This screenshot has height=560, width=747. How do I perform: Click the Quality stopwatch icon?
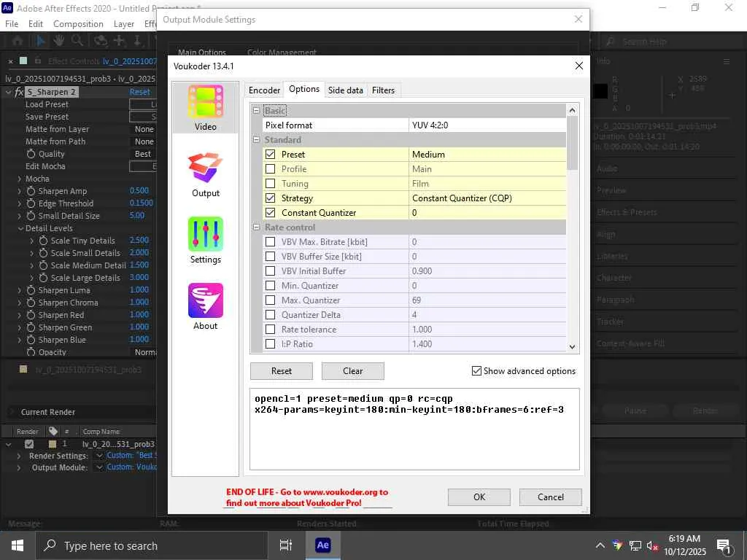click(x=31, y=154)
